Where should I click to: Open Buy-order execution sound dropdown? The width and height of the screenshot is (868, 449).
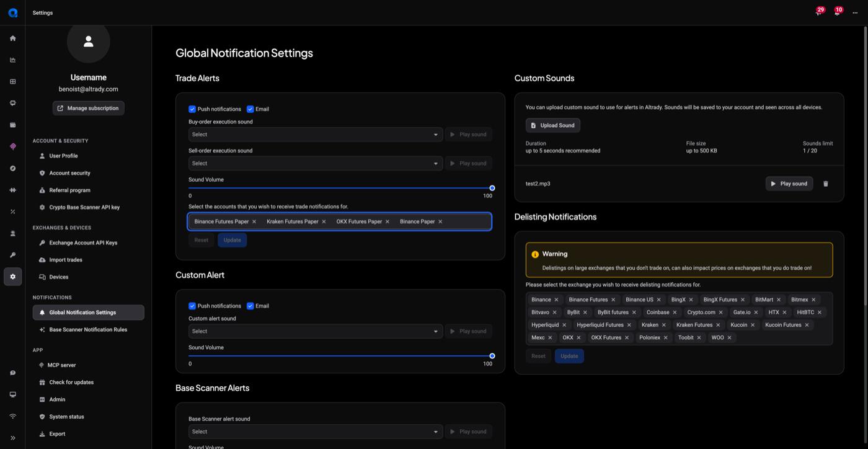[x=316, y=135]
